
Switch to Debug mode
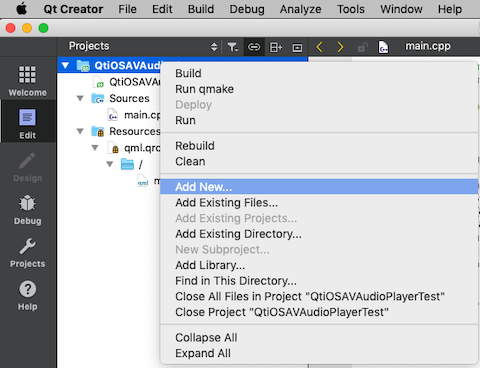(27, 209)
